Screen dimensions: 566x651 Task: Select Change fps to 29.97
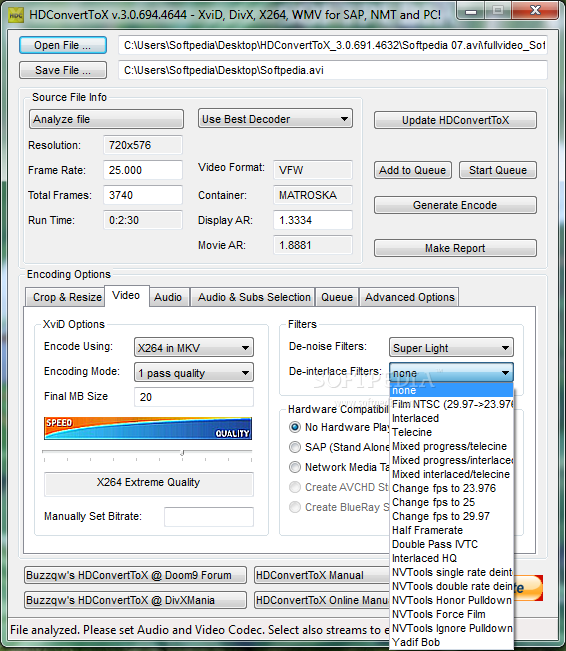[452, 516]
